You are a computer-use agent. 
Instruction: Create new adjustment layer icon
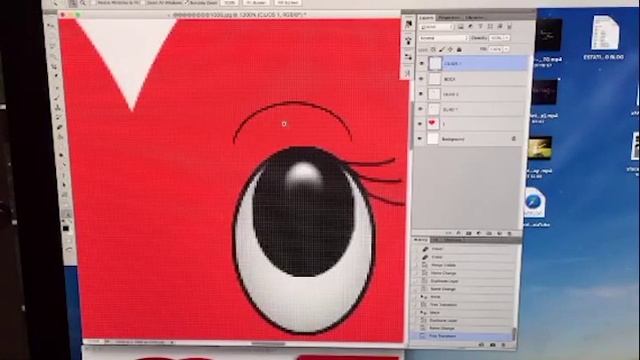click(479, 233)
